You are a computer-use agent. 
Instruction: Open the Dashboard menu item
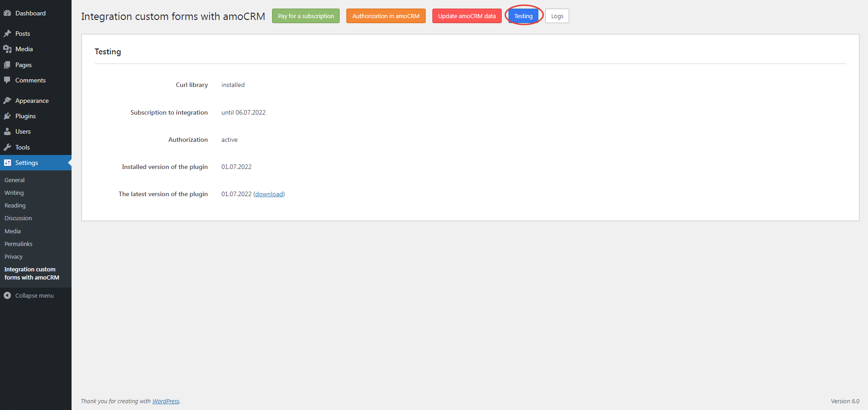point(36,13)
